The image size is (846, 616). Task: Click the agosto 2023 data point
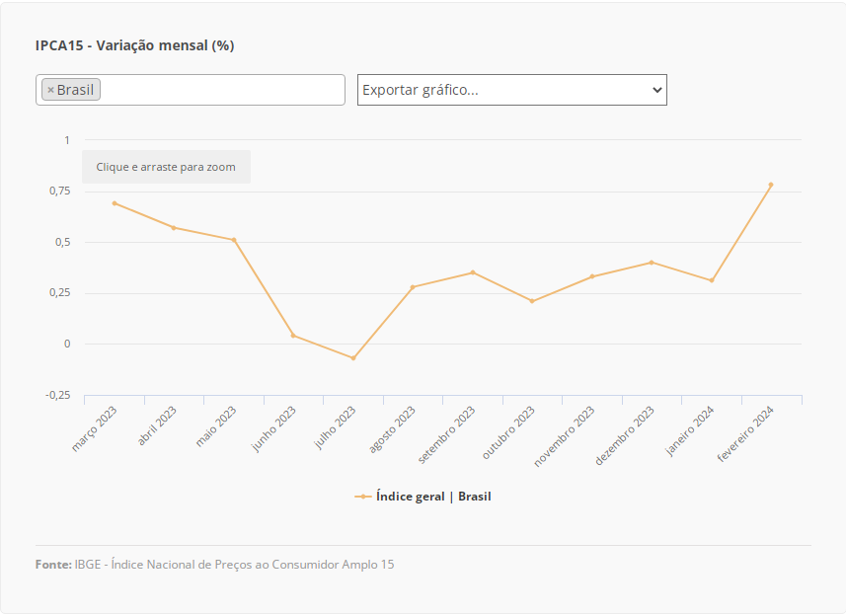pos(413,287)
